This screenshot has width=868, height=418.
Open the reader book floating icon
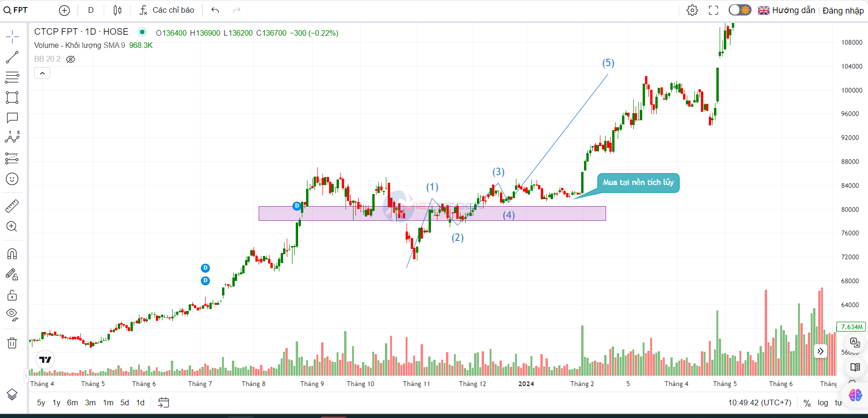(x=855, y=367)
